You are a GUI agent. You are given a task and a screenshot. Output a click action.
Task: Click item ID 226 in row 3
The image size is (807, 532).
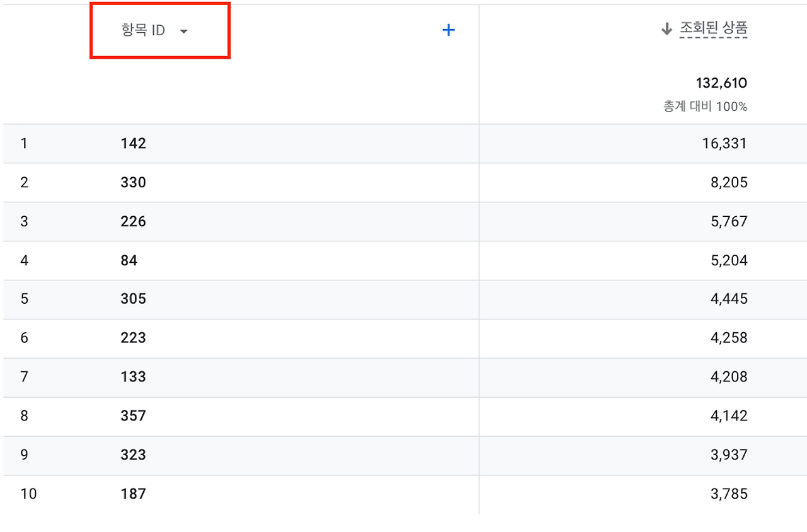click(133, 221)
